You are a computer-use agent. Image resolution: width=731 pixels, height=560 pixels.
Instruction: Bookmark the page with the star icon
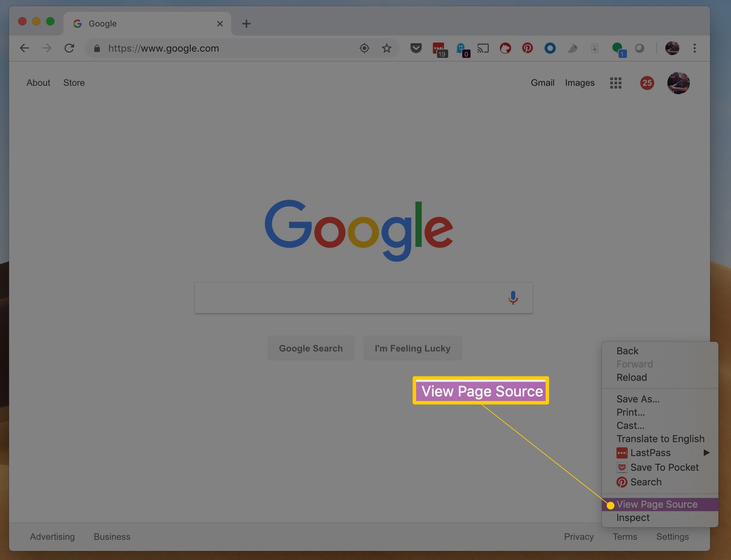point(386,48)
